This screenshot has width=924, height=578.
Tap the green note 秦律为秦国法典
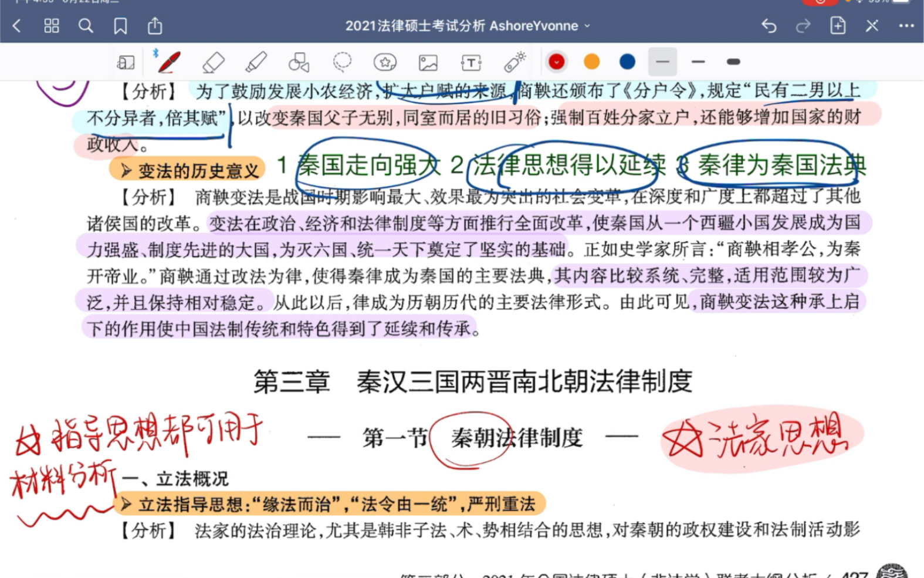click(782, 165)
